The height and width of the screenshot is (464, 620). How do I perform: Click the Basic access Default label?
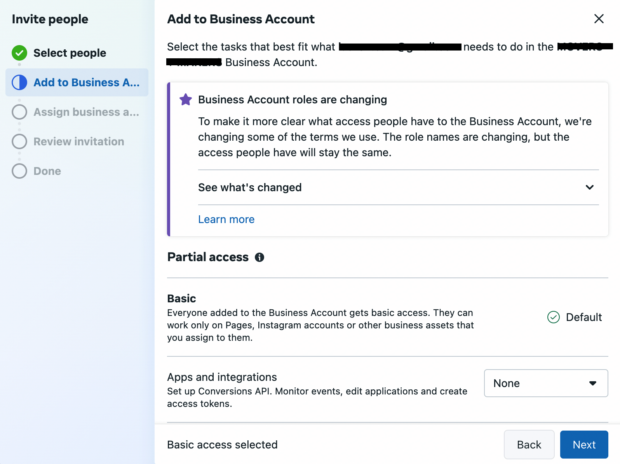[x=584, y=317]
